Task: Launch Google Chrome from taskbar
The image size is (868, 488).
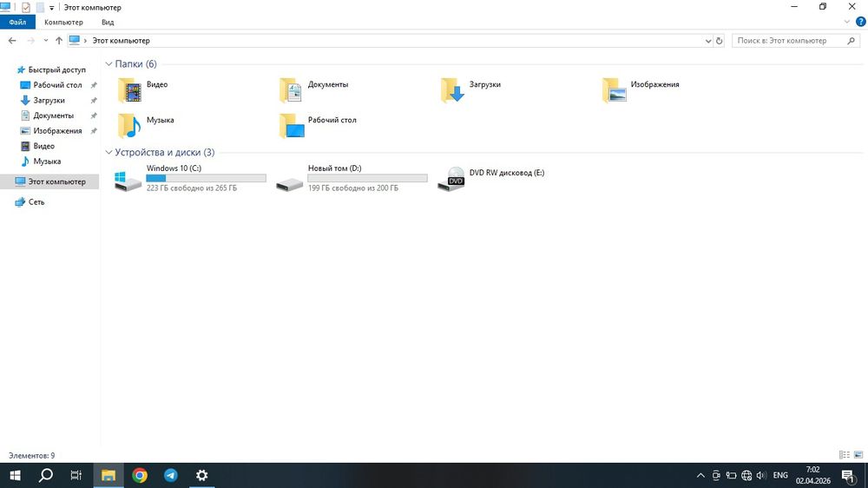Action: (x=140, y=475)
